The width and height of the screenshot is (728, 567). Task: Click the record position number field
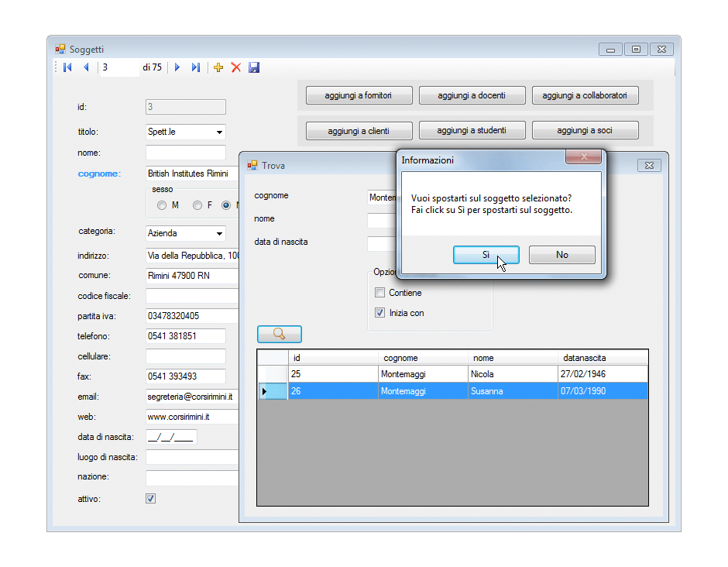coord(119,67)
